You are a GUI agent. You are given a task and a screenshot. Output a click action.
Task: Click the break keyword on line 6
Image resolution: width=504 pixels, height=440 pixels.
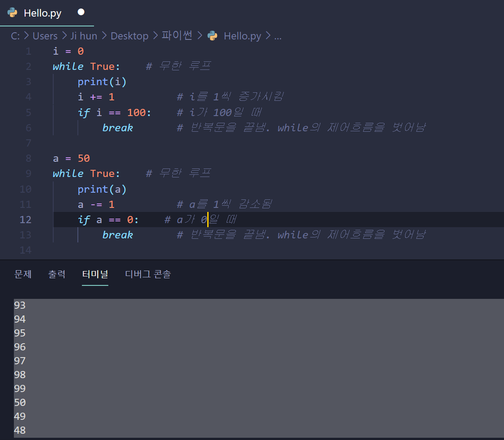pos(118,128)
